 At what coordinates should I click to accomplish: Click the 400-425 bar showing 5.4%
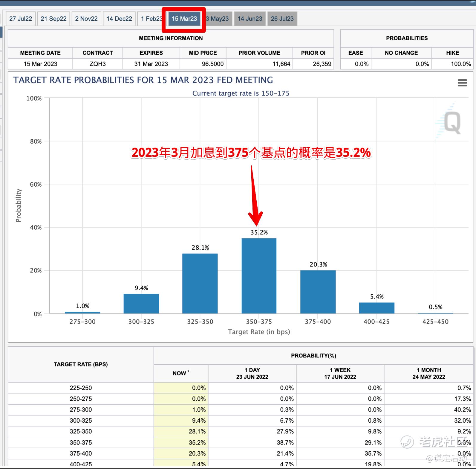377,308
